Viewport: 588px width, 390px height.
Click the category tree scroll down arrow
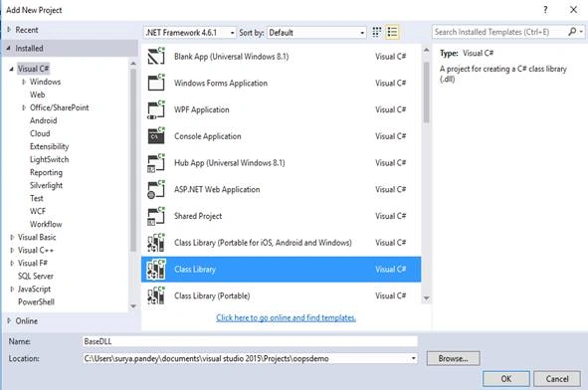click(133, 306)
